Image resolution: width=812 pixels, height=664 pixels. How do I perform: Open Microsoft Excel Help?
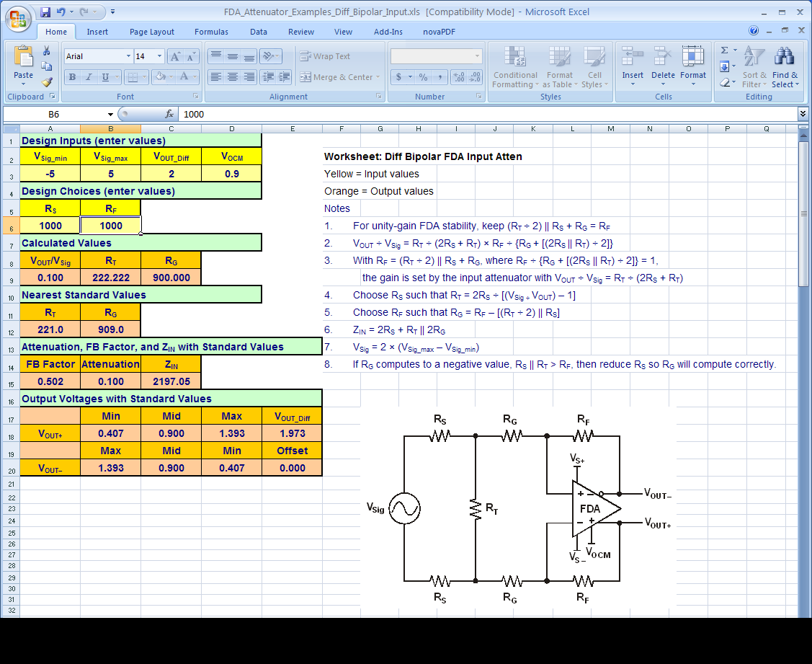(754, 31)
